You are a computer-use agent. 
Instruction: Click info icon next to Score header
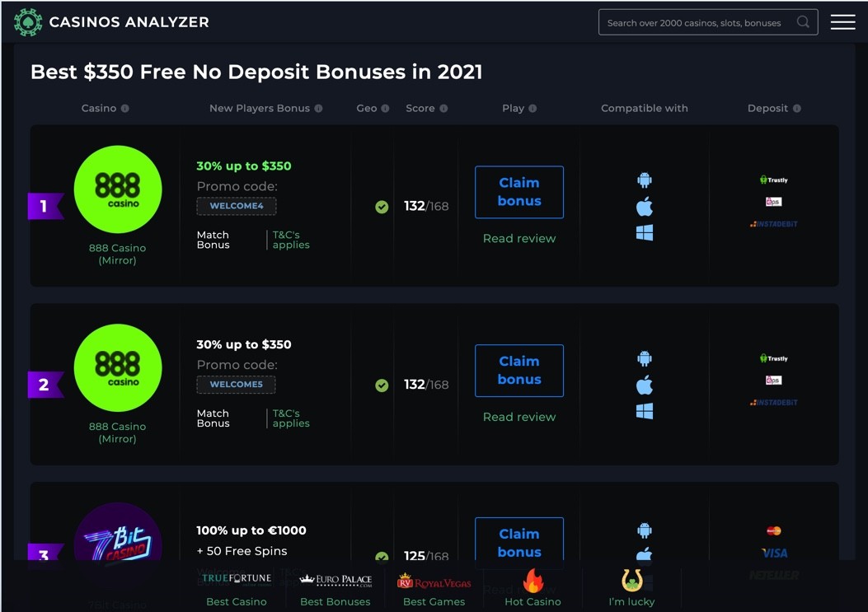click(x=443, y=109)
